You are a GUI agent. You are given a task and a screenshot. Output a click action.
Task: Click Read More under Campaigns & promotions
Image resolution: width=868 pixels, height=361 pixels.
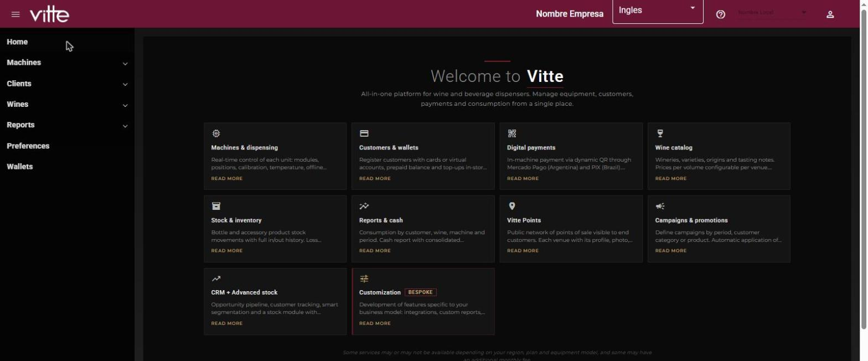(x=671, y=251)
